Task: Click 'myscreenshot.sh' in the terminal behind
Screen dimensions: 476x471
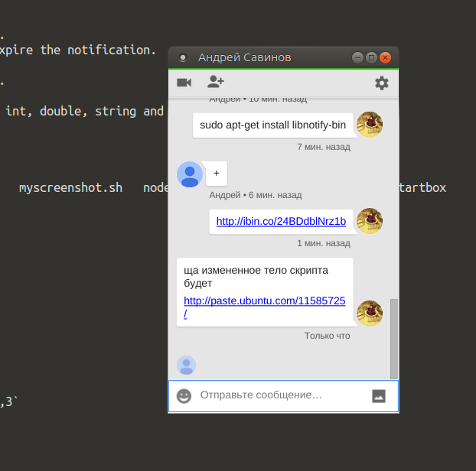Action: pyautogui.click(x=70, y=188)
